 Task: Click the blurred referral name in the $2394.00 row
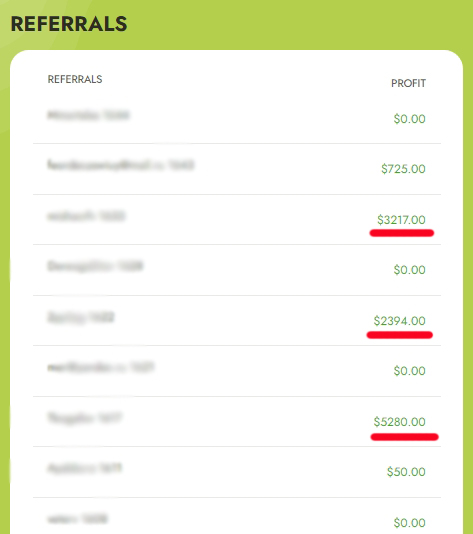[81, 317]
